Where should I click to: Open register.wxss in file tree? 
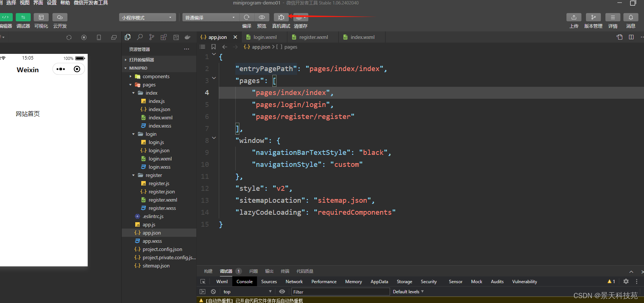coord(159,208)
